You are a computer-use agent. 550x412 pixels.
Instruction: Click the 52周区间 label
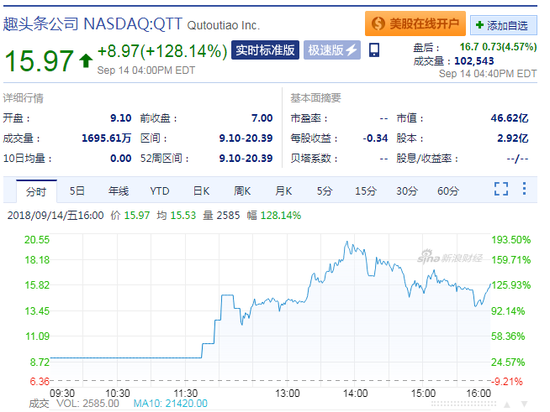[x=165, y=158]
